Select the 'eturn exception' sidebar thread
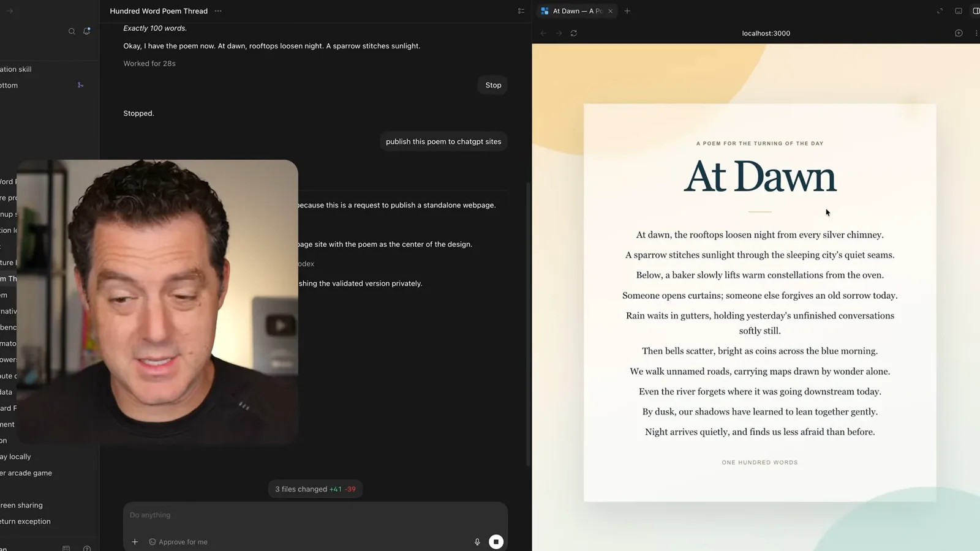This screenshot has width=980, height=551. [25, 522]
